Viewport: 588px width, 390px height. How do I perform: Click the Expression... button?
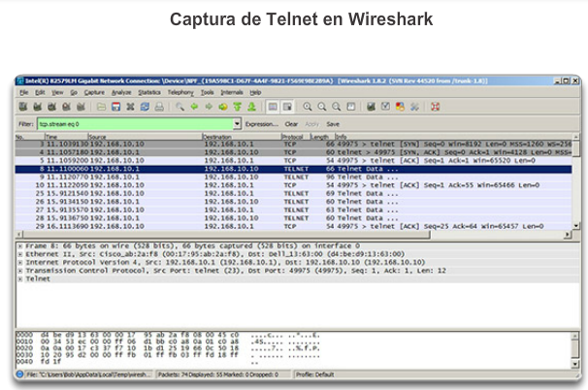click(262, 124)
